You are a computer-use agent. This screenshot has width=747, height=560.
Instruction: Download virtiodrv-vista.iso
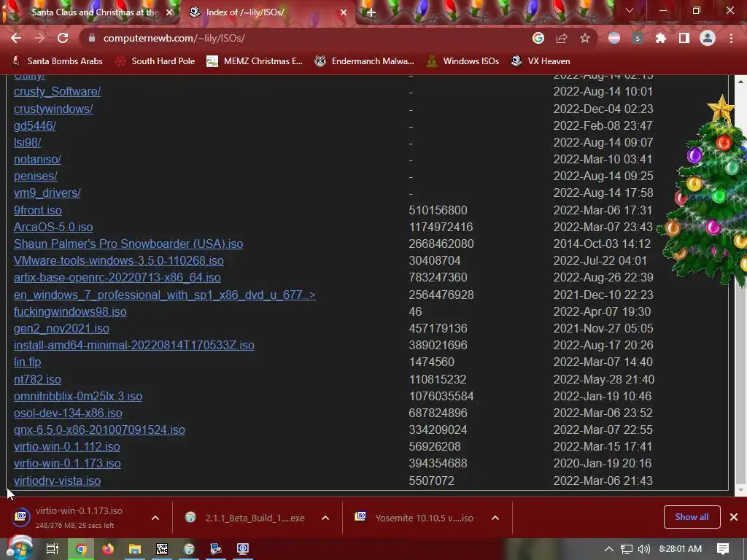coord(57,481)
